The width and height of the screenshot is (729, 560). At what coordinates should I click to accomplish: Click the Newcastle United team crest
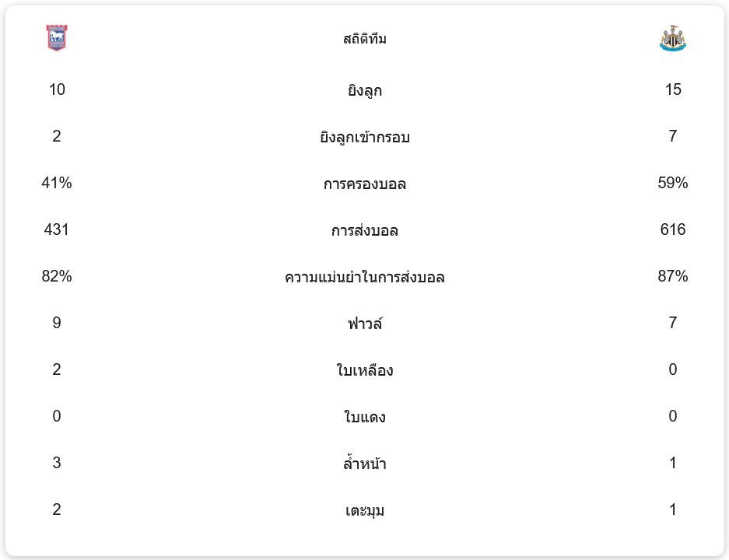(x=672, y=38)
